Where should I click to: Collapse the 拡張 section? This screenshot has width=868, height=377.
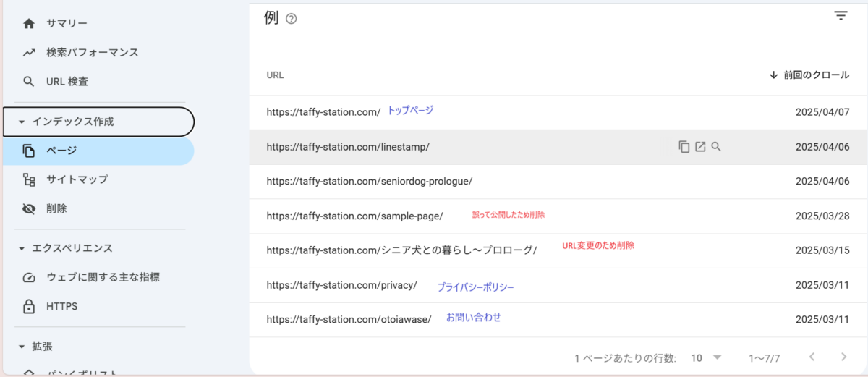[x=22, y=347]
